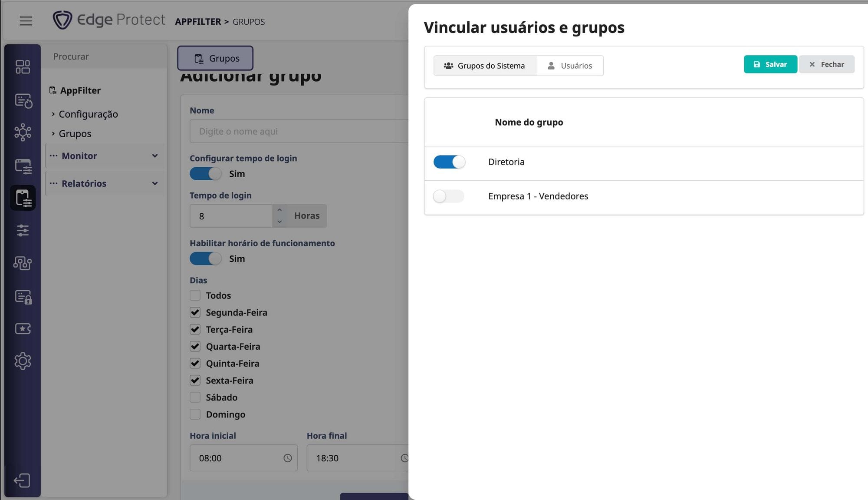This screenshot has height=500, width=868.
Task: Switch to the Usuários tab
Action: [x=570, y=66]
